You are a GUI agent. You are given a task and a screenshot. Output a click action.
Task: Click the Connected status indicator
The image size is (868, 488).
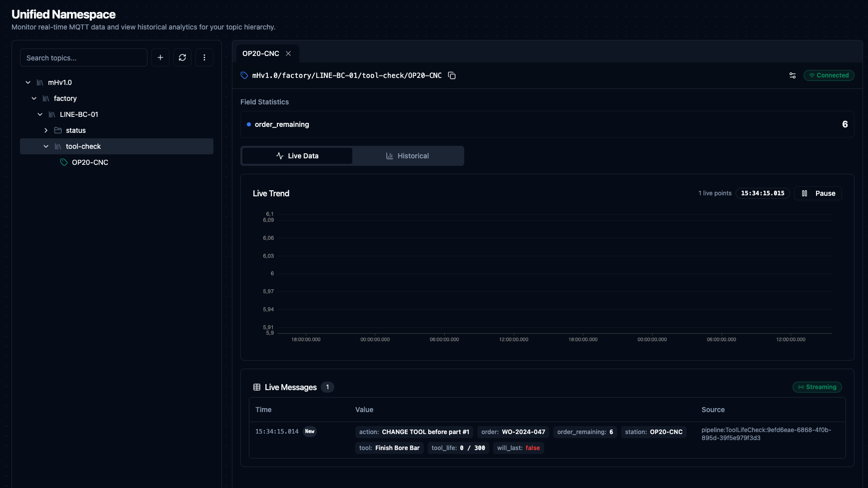pos(829,75)
